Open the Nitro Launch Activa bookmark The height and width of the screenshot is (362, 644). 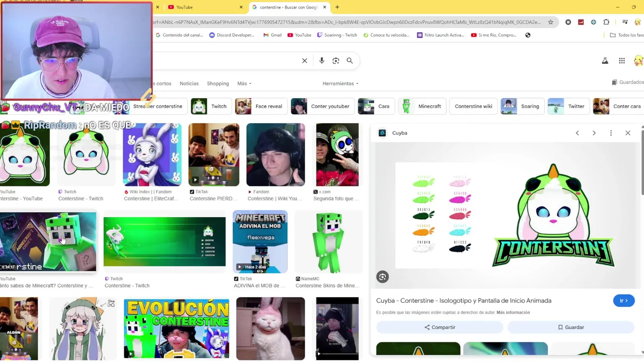click(x=440, y=35)
